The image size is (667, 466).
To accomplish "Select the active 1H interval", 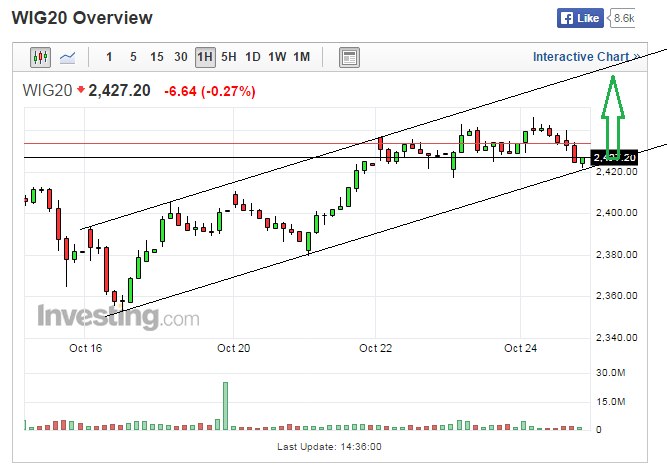I will click(205, 57).
